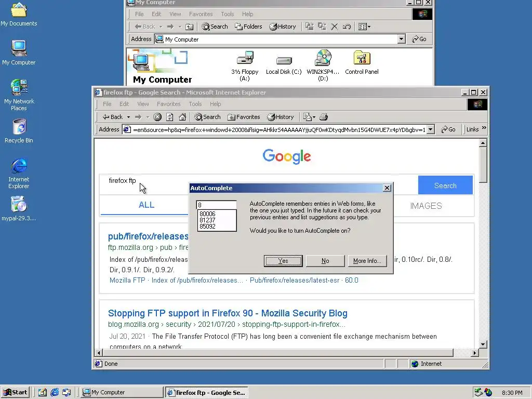Image resolution: width=532 pixels, height=399 pixels.
Task: Click More Info button in AutoComplete dialog
Action: coord(367,261)
